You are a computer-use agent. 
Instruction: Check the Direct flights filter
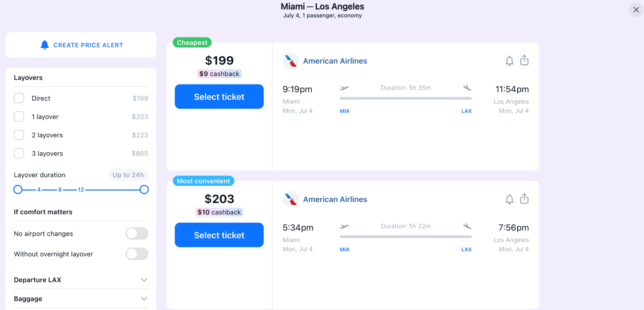[x=19, y=98]
